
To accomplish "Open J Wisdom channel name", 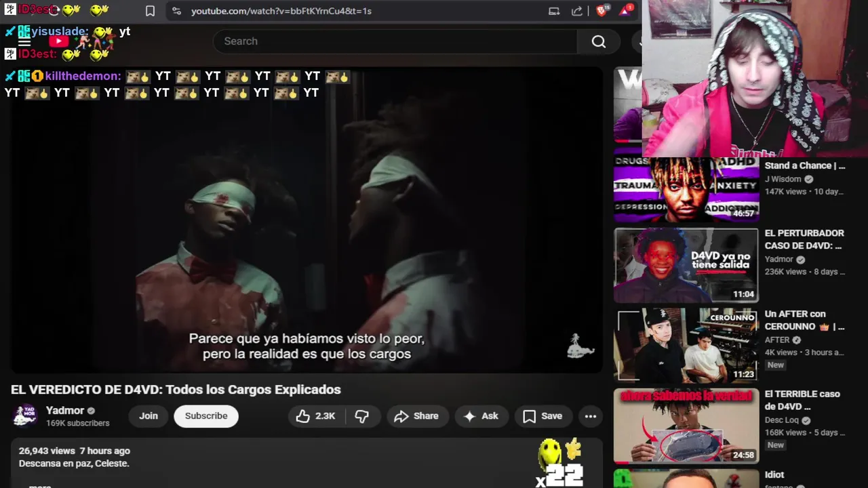I will coord(783,179).
